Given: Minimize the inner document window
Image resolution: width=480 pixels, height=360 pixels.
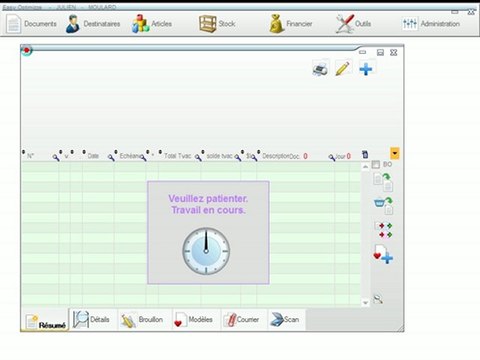Looking at the screenshot, I should pos(363,52).
